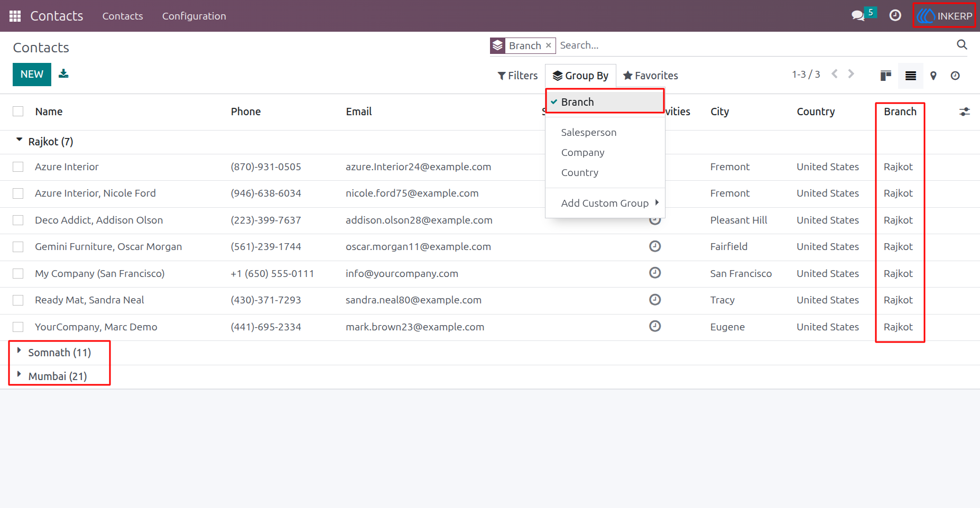Viewport: 980px width, 508px height.
Task: Click activity clock for Gemini Furniture row
Action: (655, 246)
